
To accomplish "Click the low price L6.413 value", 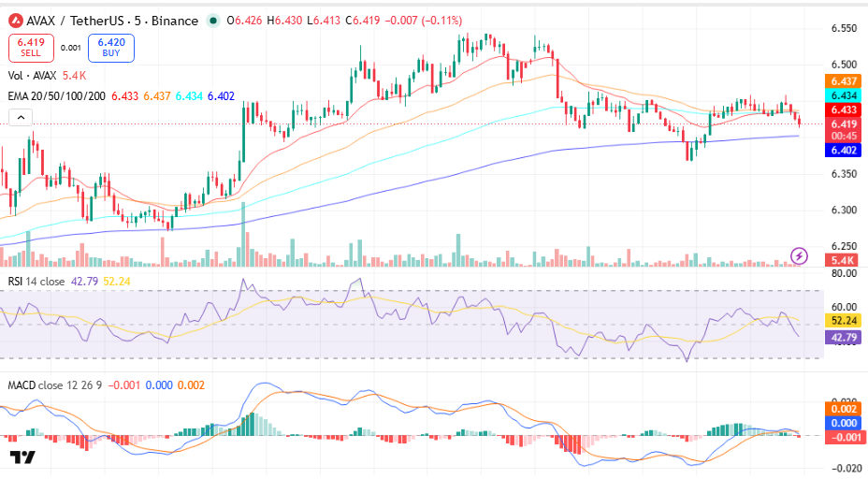I will tap(324, 21).
